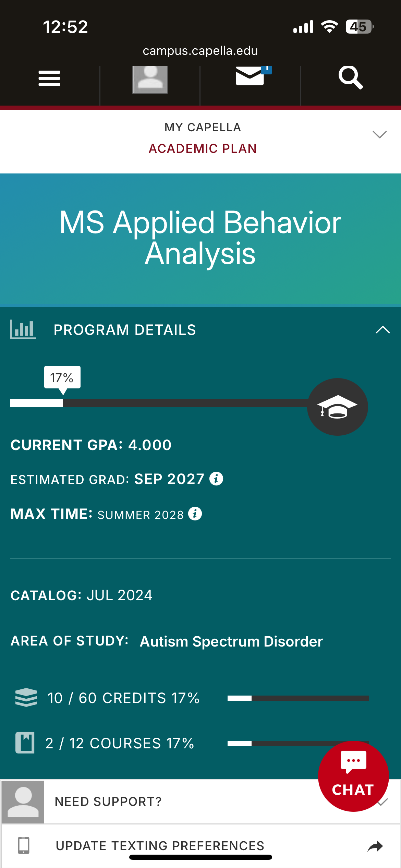Tap the credits stack icon
Image resolution: width=401 pixels, height=868 pixels.
[x=26, y=698]
